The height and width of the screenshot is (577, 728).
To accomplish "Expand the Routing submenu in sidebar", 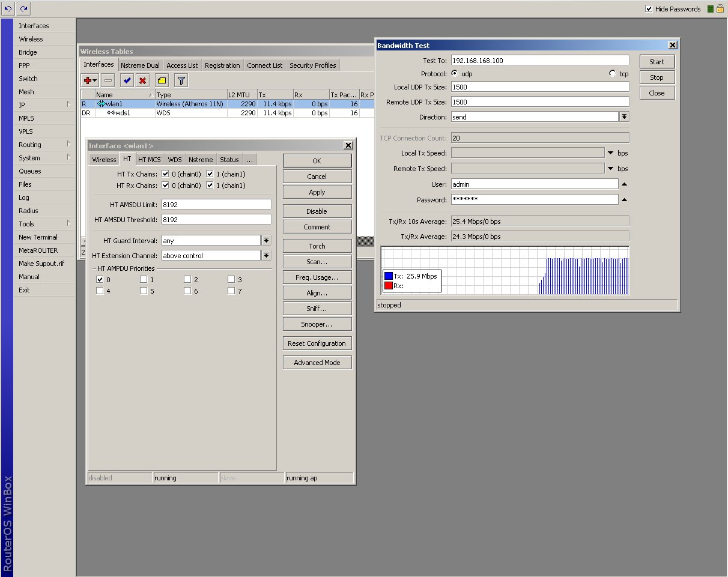I will click(x=68, y=144).
